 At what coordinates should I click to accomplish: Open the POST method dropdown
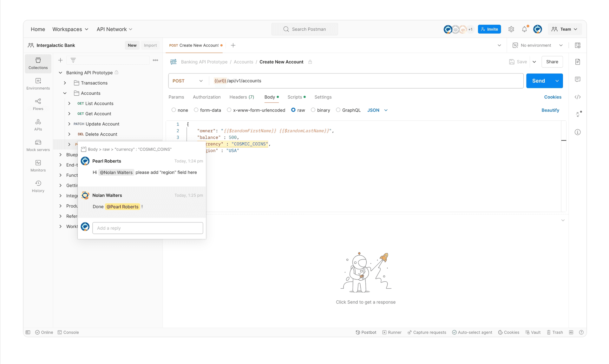[x=188, y=81]
